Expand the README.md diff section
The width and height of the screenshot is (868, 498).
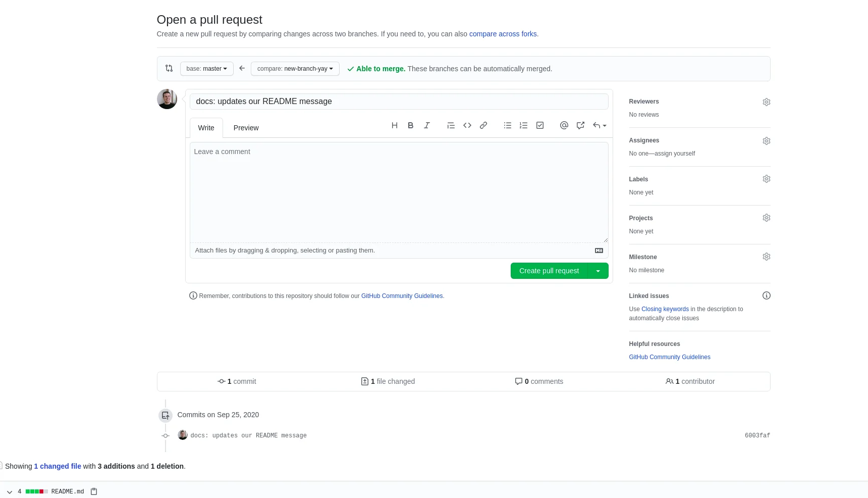(x=9, y=491)
